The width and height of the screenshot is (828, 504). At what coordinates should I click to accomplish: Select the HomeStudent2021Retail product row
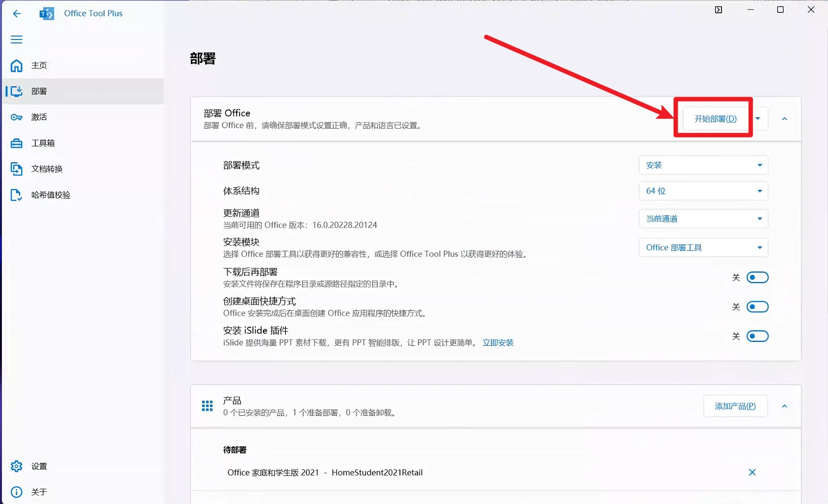(496, 472)
